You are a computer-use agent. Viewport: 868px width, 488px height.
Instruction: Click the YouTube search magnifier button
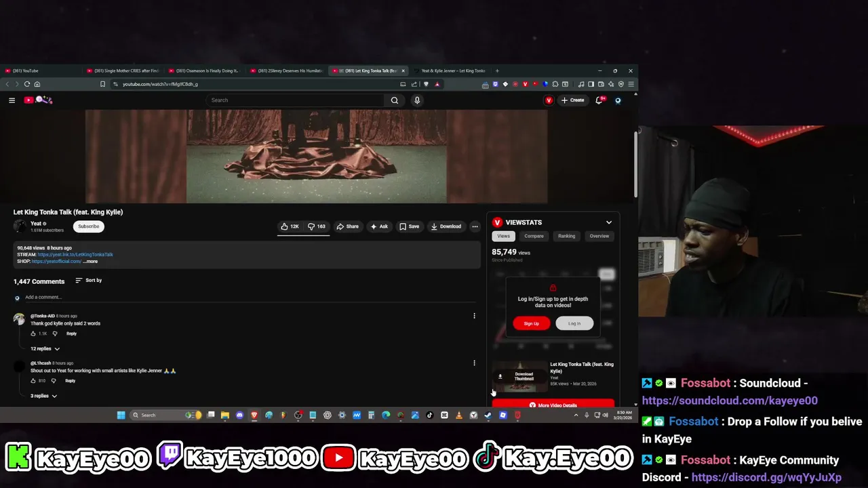[395, 100]
